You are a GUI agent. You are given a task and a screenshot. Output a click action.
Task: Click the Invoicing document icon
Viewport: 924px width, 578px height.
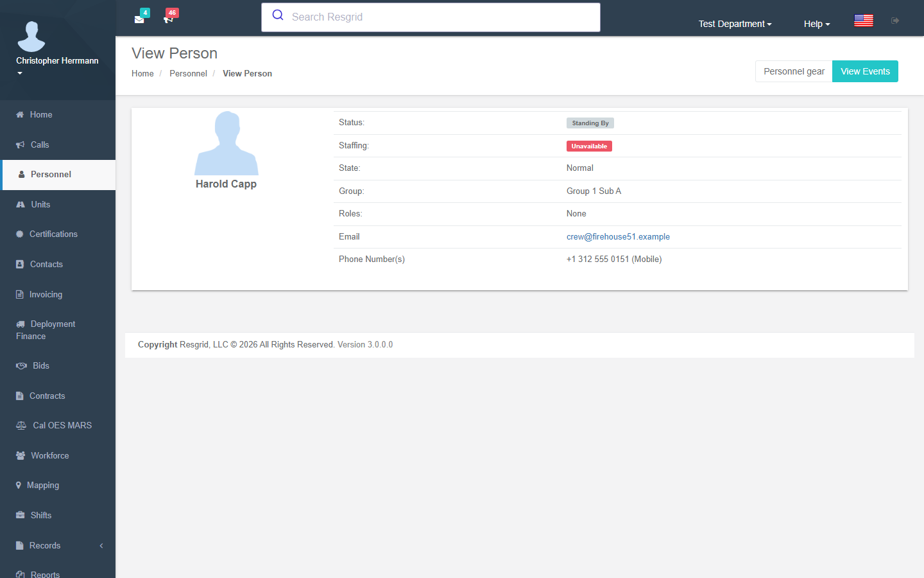tap(20, 295)
